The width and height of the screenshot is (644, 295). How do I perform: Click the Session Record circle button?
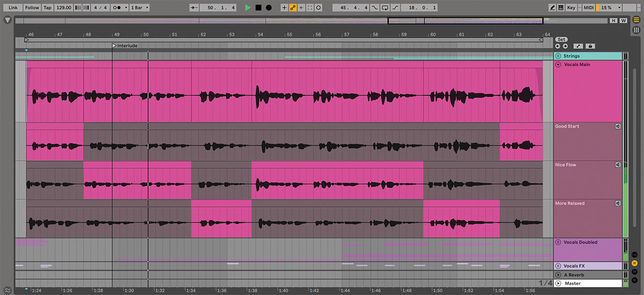coord(319,8)
